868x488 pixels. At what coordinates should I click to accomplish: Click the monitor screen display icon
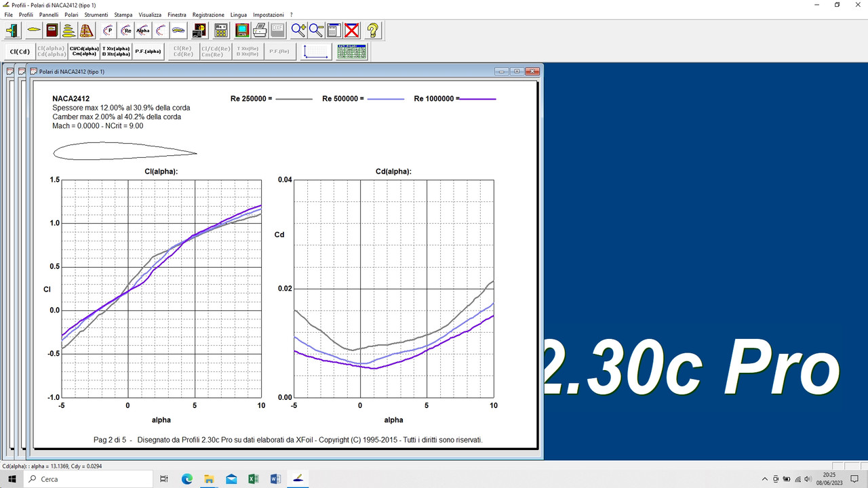tap(242, 30)
